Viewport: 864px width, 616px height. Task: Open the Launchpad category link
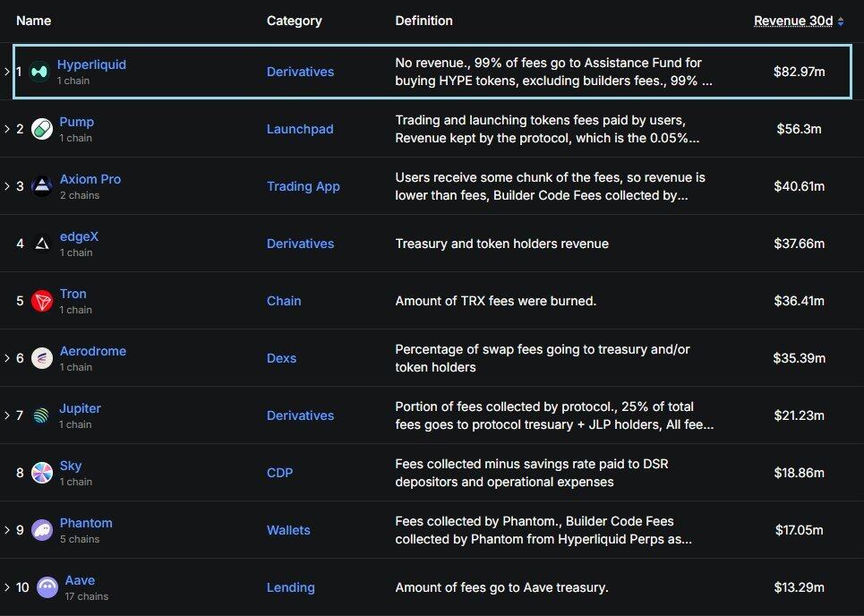click(x=300, y=129)
